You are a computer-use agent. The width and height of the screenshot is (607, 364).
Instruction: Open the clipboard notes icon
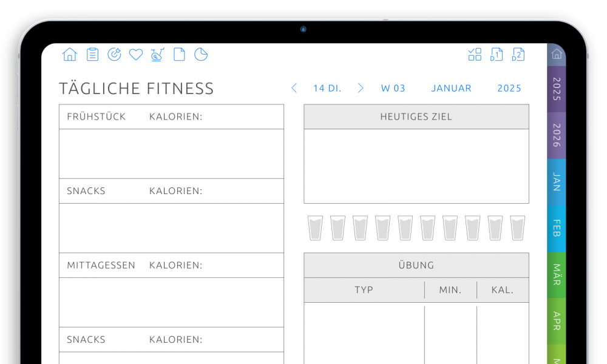click(x=92, y=55)
